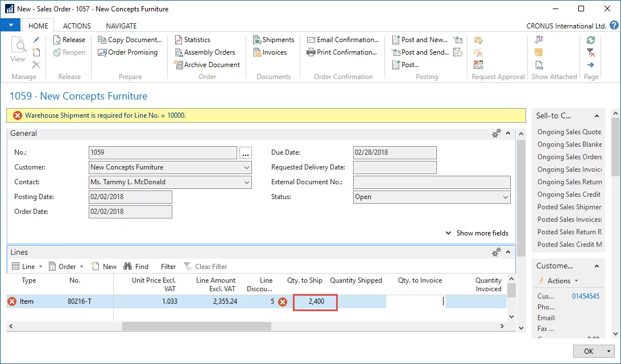Open the Help question mark icon
The width and height of the screenshot is (621, 364).
point(614,26)
